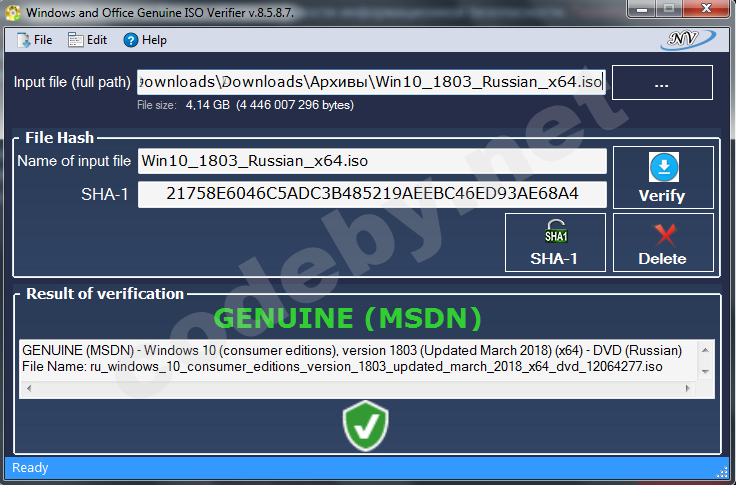Click the horizontal scrollbar right arrow

(688, 388)
